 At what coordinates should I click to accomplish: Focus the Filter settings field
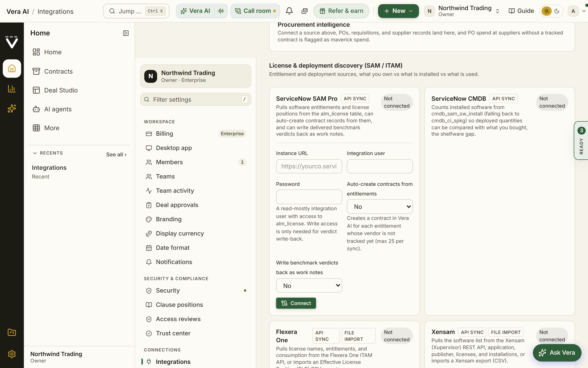196,100
